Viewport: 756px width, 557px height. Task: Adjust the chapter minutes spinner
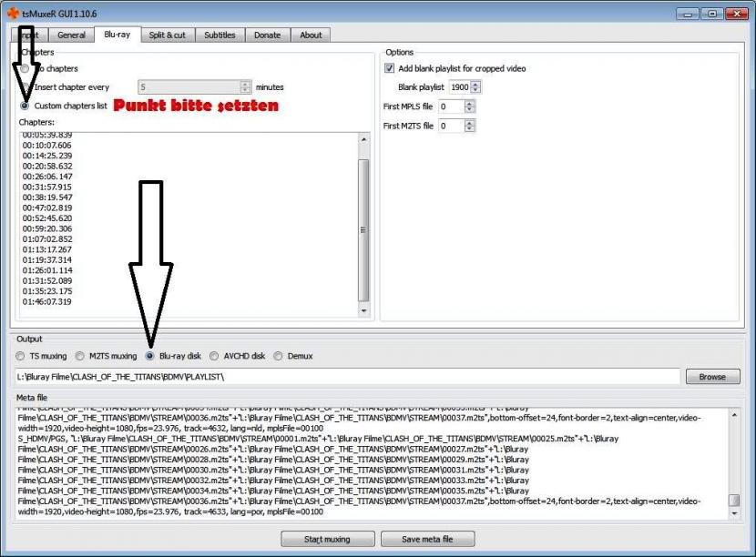click(x=245, y=87)
